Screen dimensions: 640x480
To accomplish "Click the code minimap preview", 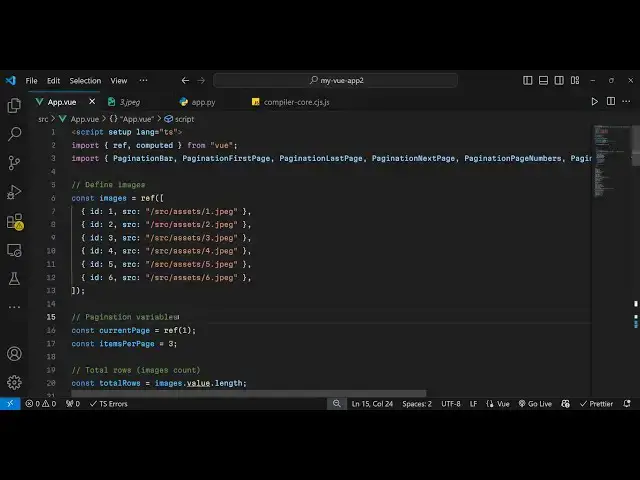I will tap(611, 161).
